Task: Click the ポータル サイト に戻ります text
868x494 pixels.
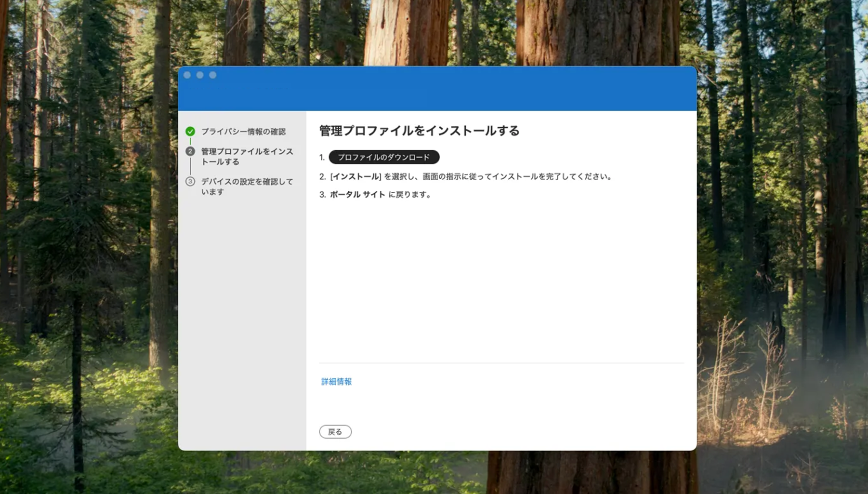Action: [x=381, y=195]
